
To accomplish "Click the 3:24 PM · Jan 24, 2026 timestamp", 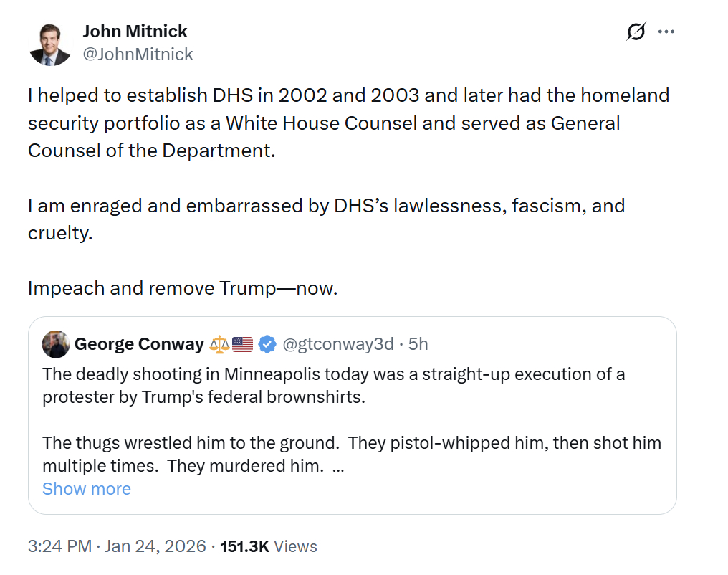I will pyautogui.click(x=117, y=546).
